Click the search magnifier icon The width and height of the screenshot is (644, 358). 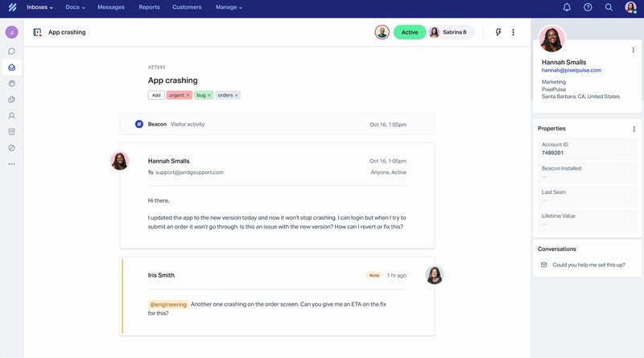609,7
